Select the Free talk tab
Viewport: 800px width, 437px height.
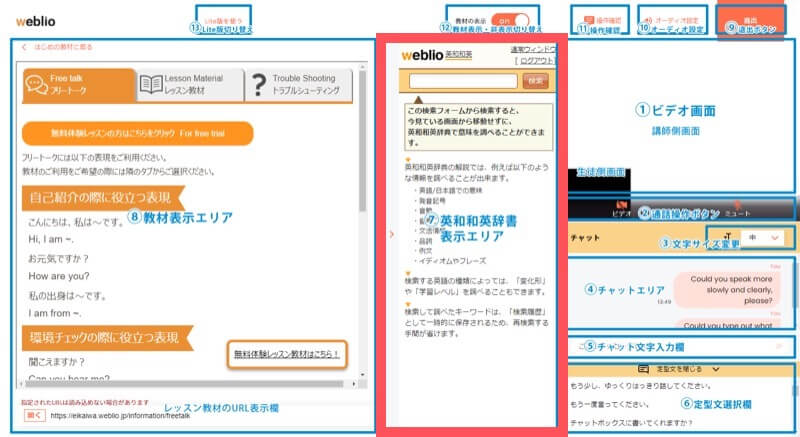point(78,86)
